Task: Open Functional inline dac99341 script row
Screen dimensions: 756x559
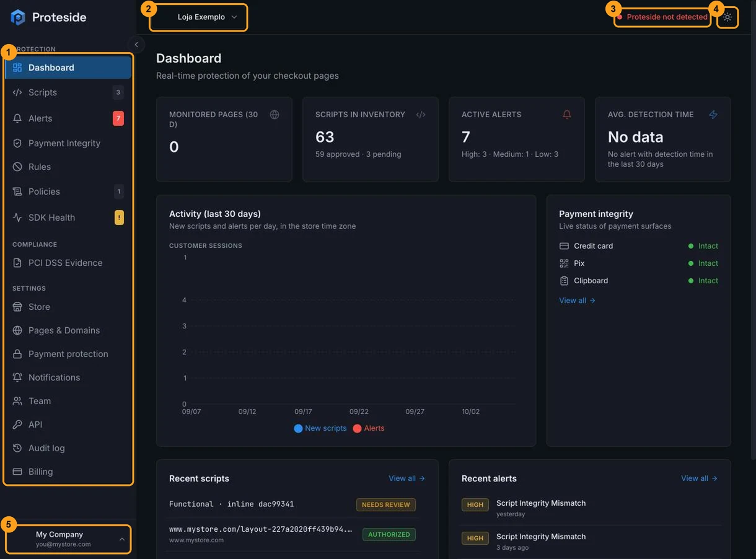Action: [x=292, y=504]
